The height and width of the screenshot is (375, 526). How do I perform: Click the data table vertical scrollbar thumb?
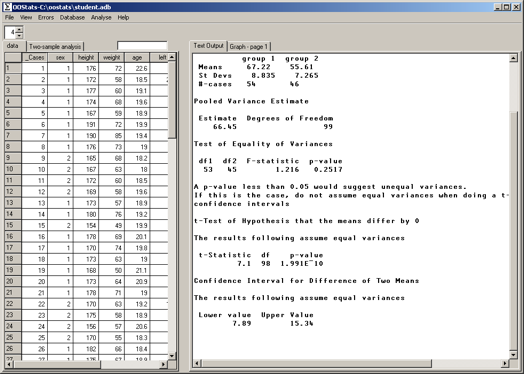point(172,100)
